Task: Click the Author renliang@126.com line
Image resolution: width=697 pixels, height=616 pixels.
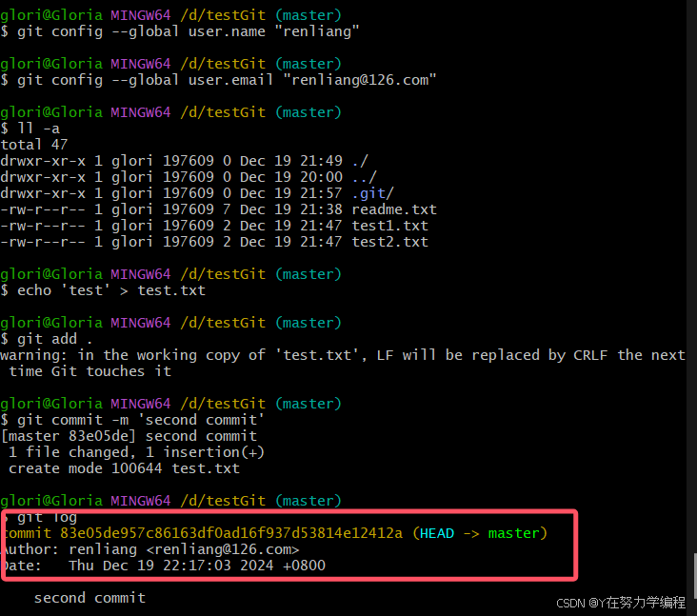Action: (151, 549)
